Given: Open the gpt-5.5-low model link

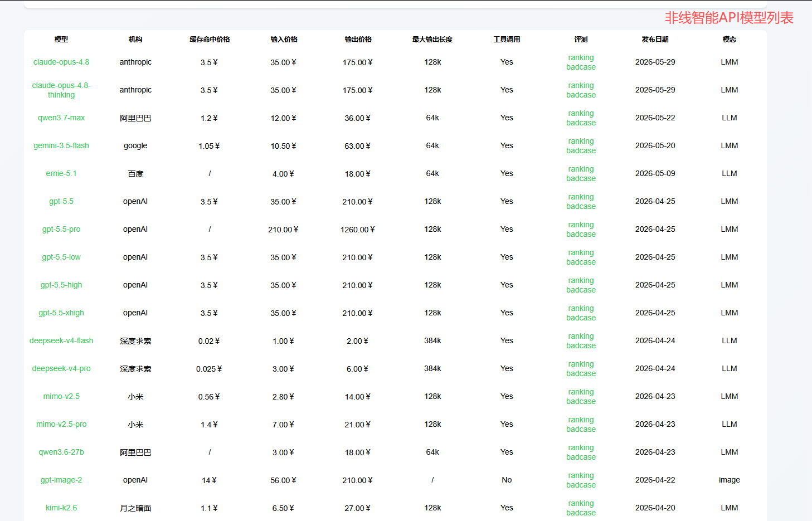Looking at the screenshot, I should coord(61,257).
